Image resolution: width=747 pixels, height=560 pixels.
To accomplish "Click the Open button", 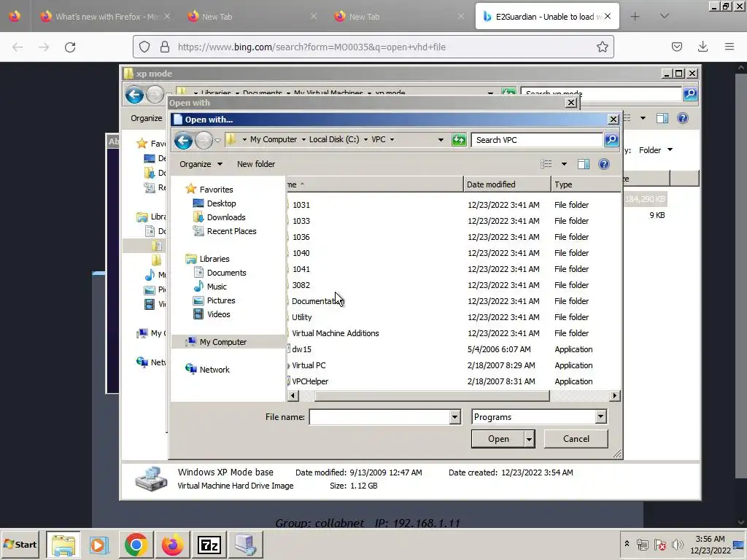I will pyautogui.click(x=498, y=439).
